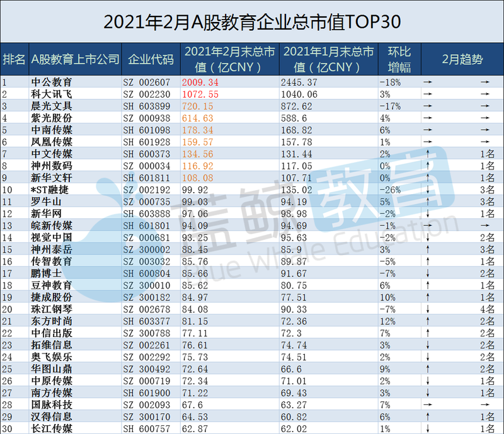Image resolution: width=504 pixels, height=434 pixels.
Task: Click stock code SH 603899
Action: coord(147,106)
